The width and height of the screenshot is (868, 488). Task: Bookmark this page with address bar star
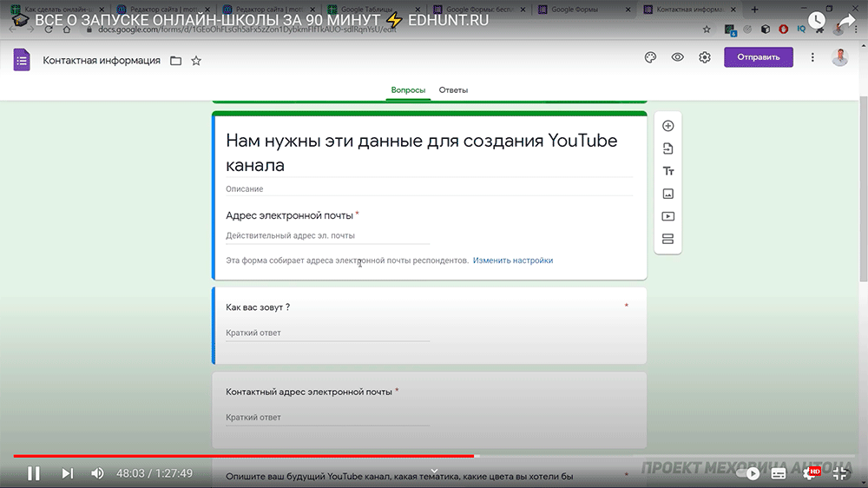[707, 30]
